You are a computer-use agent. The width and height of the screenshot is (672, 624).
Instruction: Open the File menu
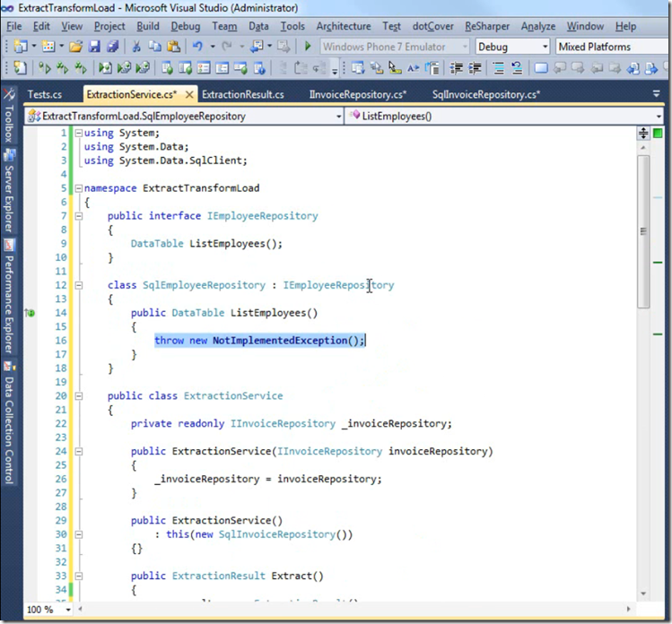(14, 27)
